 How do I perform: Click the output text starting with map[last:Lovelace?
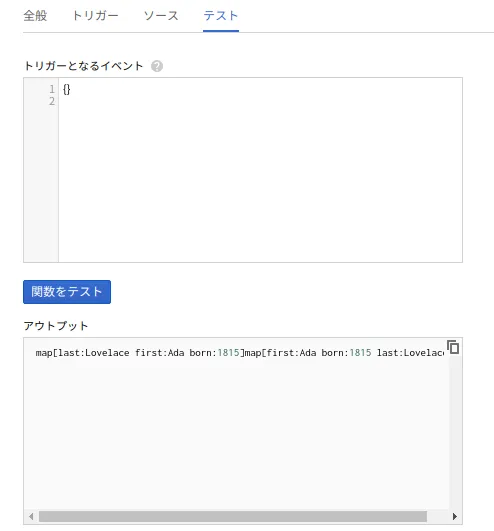tap(240, 353)
